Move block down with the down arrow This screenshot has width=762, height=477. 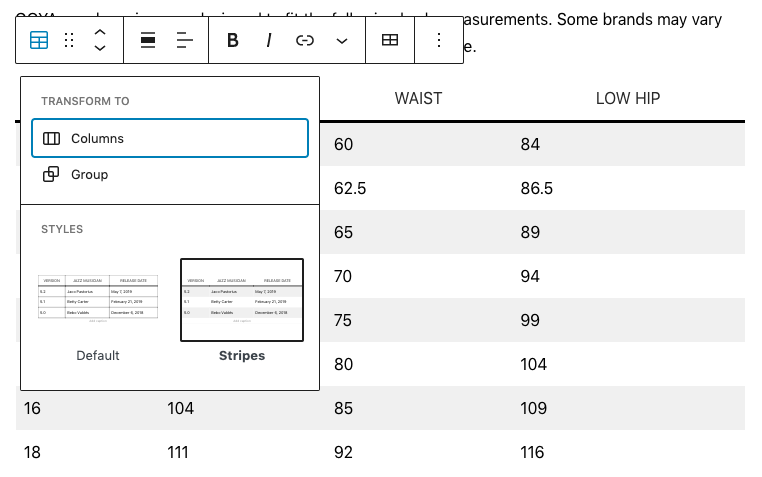pos(100,48)
